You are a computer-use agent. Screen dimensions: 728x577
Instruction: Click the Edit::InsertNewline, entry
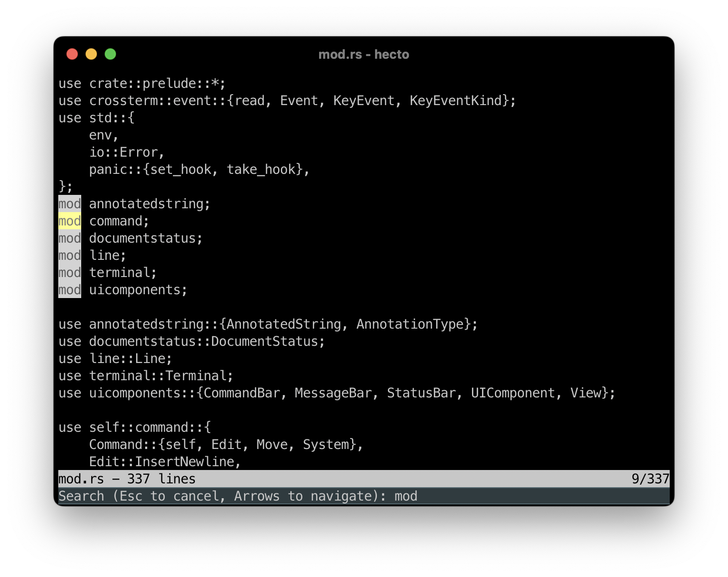coord(164,461)
